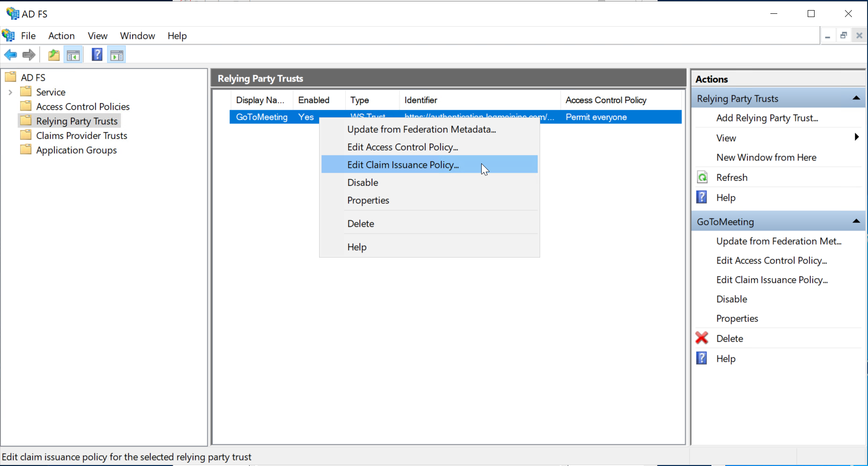This screenshot has height=466, width=868.
Task: Choose Edit Claim Issuance Policy in context menu
Action: coord(403,165)
